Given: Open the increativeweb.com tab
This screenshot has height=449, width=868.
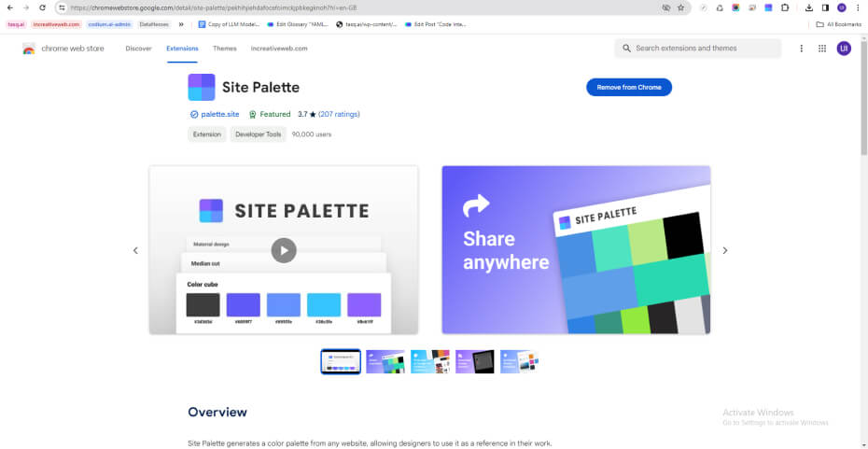Looking at the screenshot, I should tap(279, 49).
